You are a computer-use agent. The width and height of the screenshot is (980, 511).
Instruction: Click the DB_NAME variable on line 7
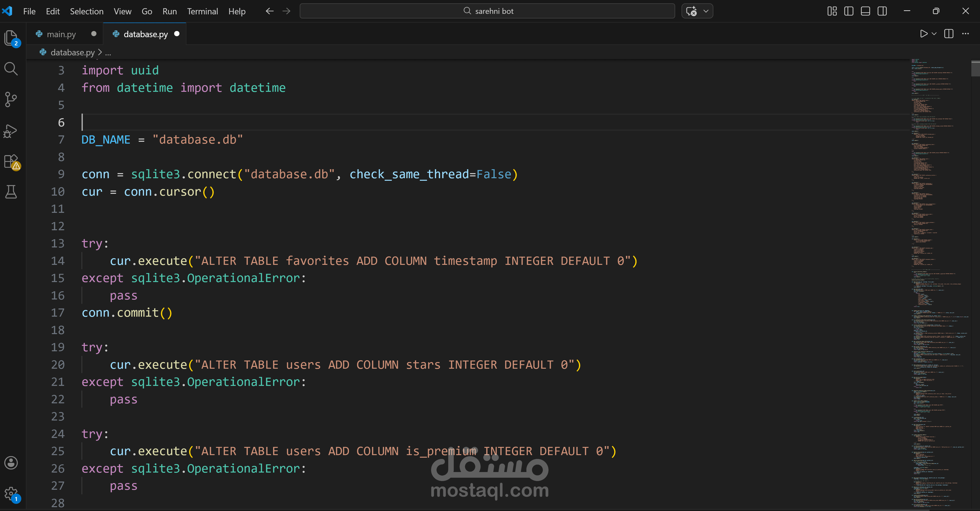click(106, 140)
